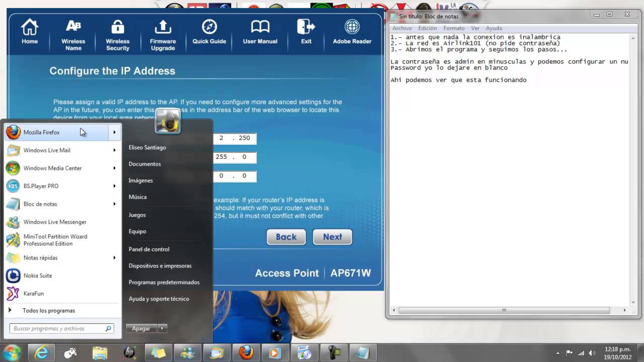Open Internet Explorer from taskbar
This screenshot has height=362, width=644.
[41, 352]
